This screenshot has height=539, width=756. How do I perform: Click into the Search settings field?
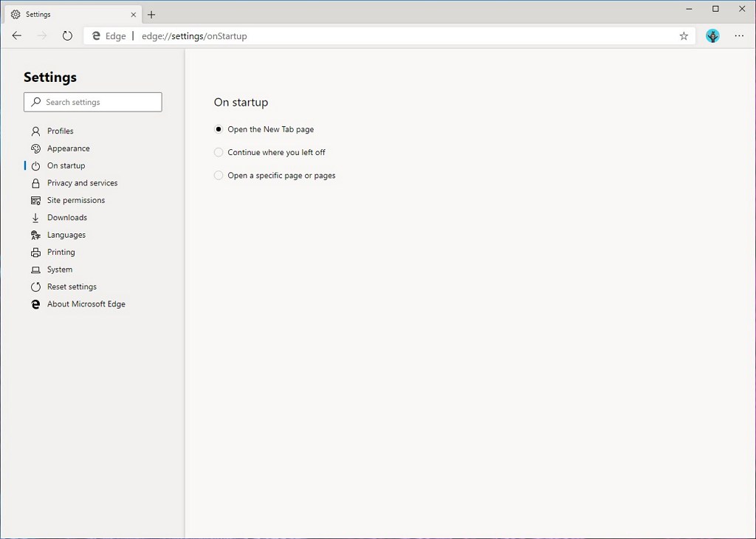(x=92, y=102)
